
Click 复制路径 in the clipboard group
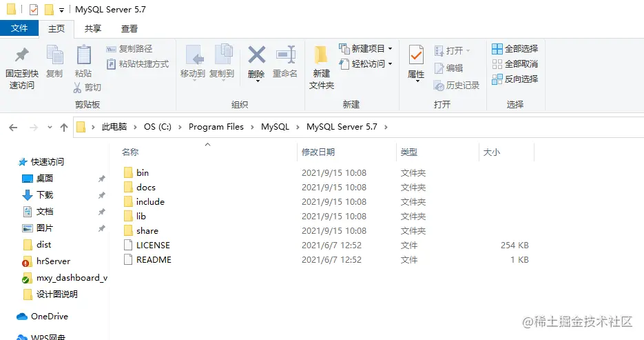click(129, 49)
